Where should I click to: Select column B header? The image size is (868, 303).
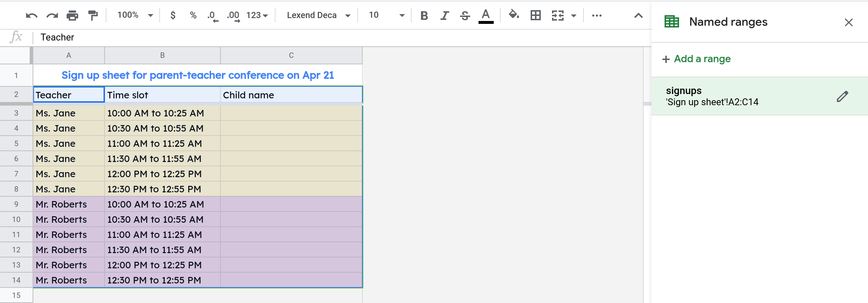[163, 55]
